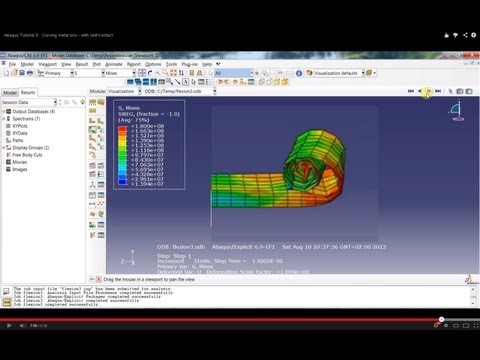Select the Box Zoom tool
Viewport: 480px width, 360px height.
pos(165,73)
